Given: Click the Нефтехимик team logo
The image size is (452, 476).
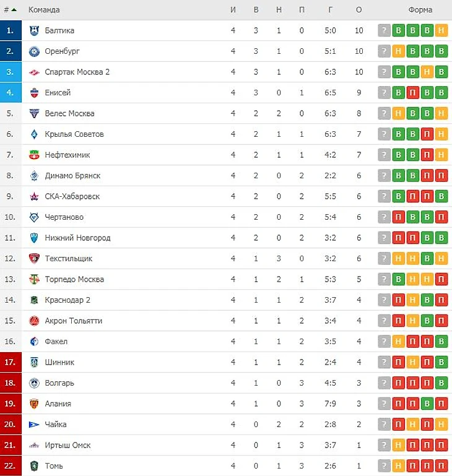Looking at the screenshot, I should tap(34, 155).
